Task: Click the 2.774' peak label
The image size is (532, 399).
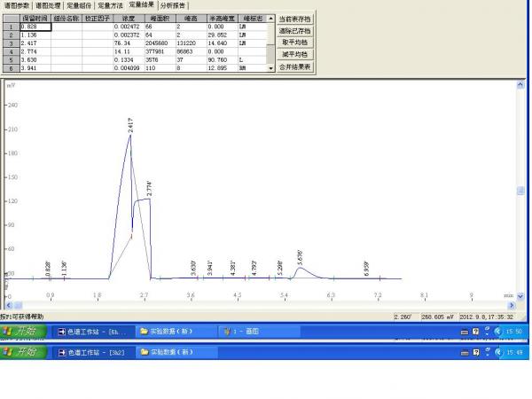Action: [x=149, y=188]
